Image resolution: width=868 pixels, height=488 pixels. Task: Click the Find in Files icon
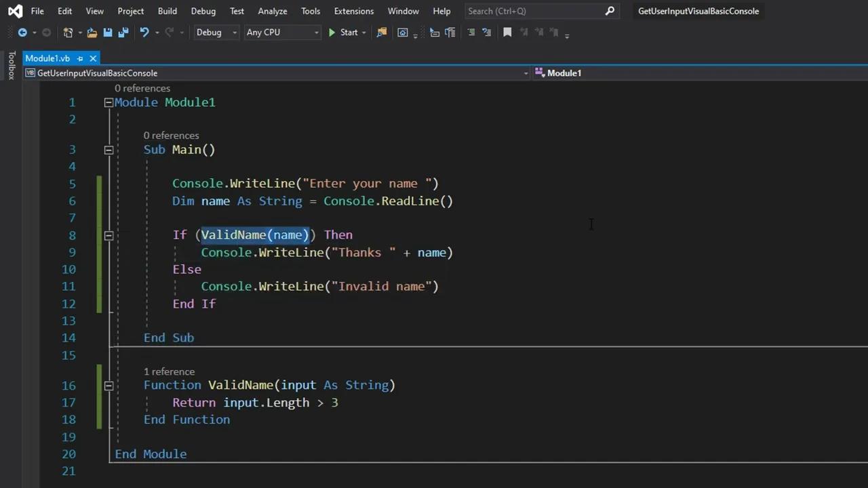pos(382,33)
